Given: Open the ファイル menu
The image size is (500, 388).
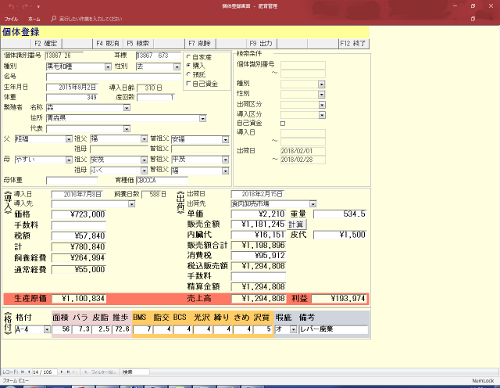Looking at the screenshot, I should 11,19.
